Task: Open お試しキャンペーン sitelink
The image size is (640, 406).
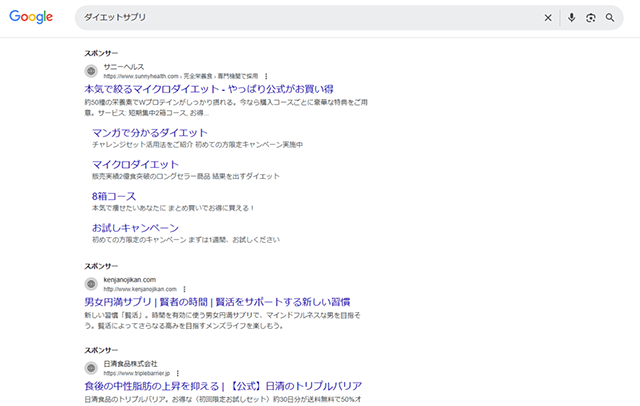Action: [136, 228]
